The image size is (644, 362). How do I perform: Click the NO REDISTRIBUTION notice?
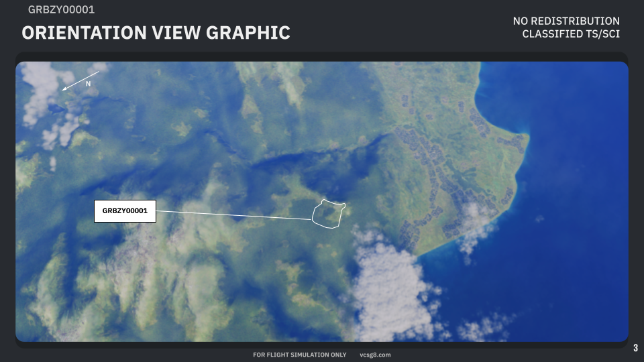pyautogui.click(x=566, y=21)
